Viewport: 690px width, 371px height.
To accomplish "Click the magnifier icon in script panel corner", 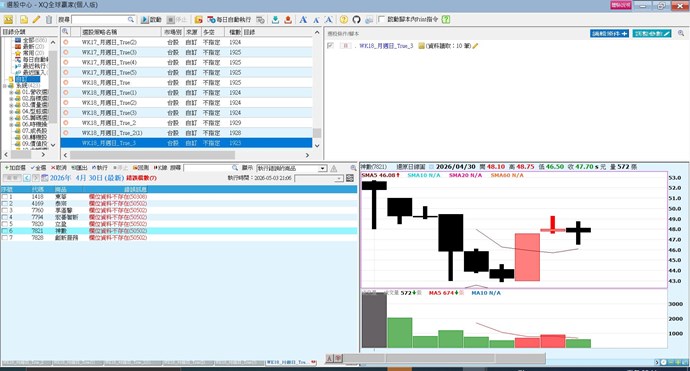I will pos(681,33).
